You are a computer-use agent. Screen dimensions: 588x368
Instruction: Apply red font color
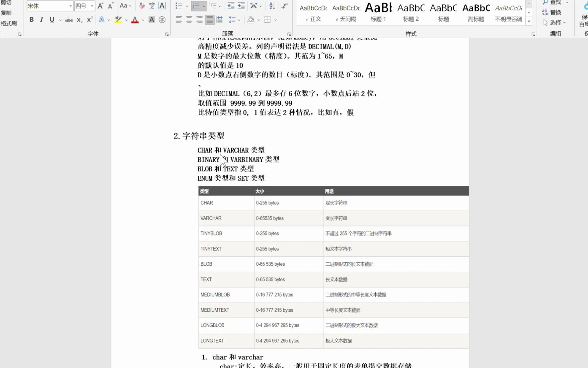(x=135, y=20)
